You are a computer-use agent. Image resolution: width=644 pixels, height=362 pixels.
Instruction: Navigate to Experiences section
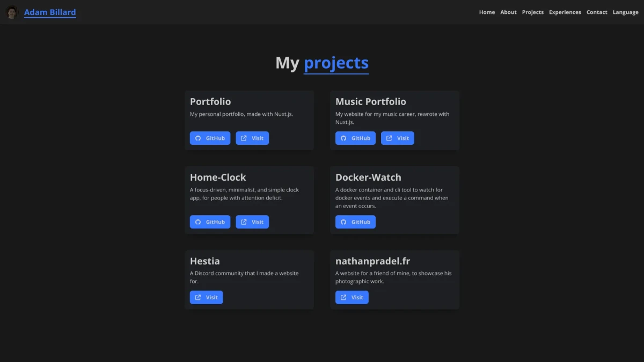[x=565, y=12]
